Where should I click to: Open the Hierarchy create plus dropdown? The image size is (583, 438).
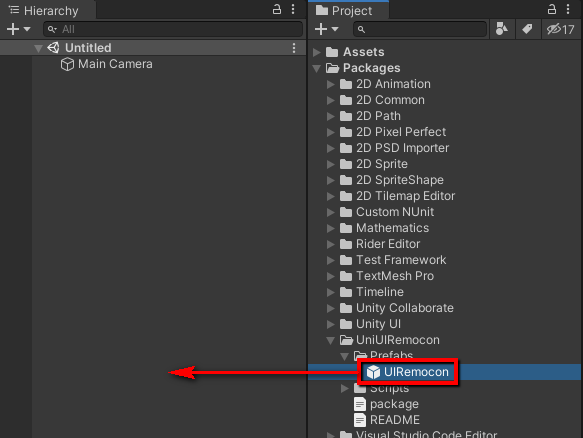[18, 29]
